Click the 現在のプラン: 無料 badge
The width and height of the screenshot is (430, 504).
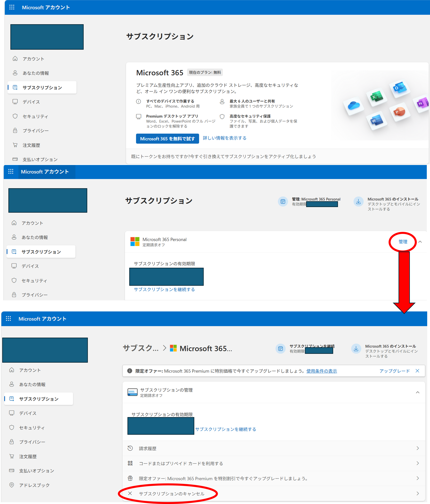point(205,72)
